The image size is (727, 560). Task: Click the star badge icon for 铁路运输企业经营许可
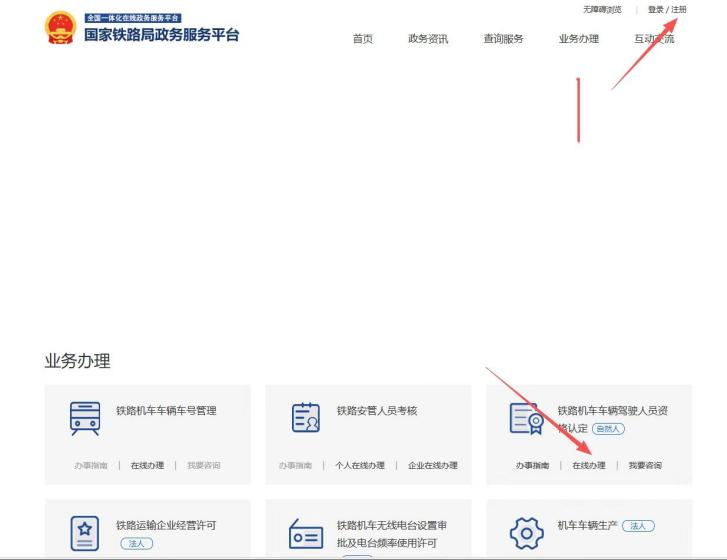[x=85, y=533]
